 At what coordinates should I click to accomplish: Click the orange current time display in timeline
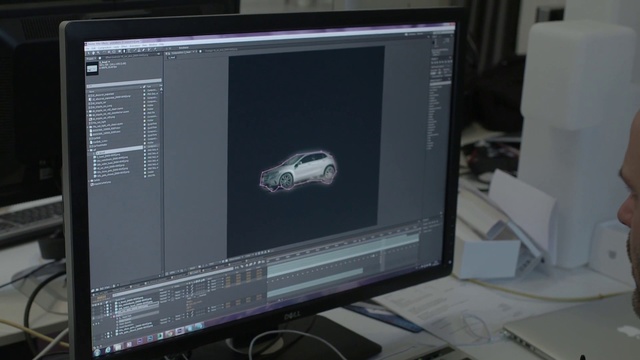pos(101,298)
